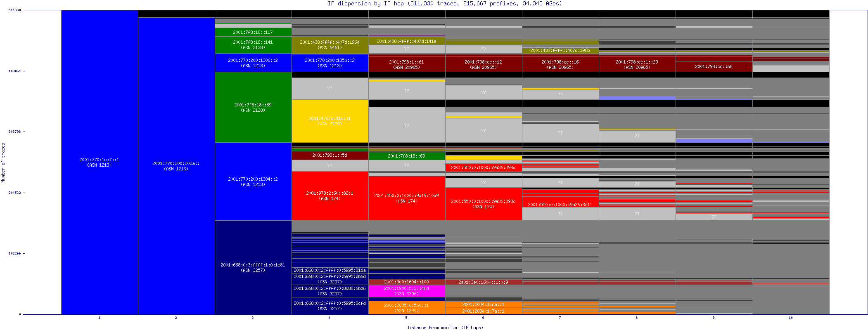Click y-axis label 511330
Image resolution: width=868 pixels, height=330 pixels.
pyautogui.click(x=14, y=10)
